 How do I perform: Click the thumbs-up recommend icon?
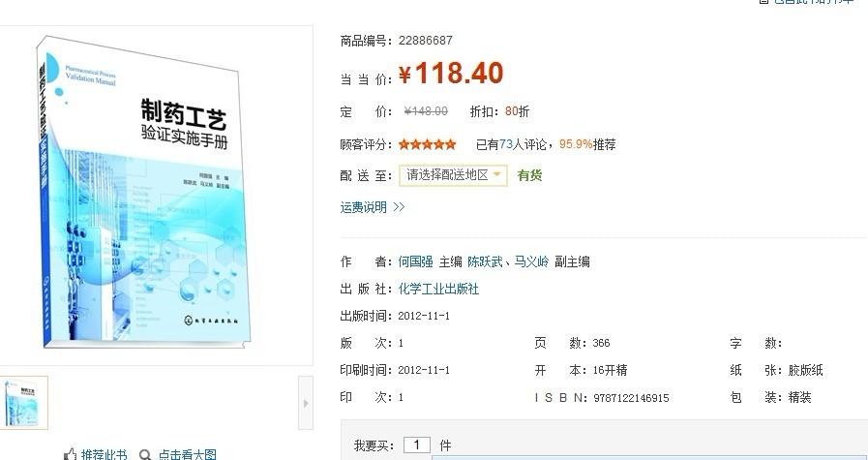coord(71,454)
